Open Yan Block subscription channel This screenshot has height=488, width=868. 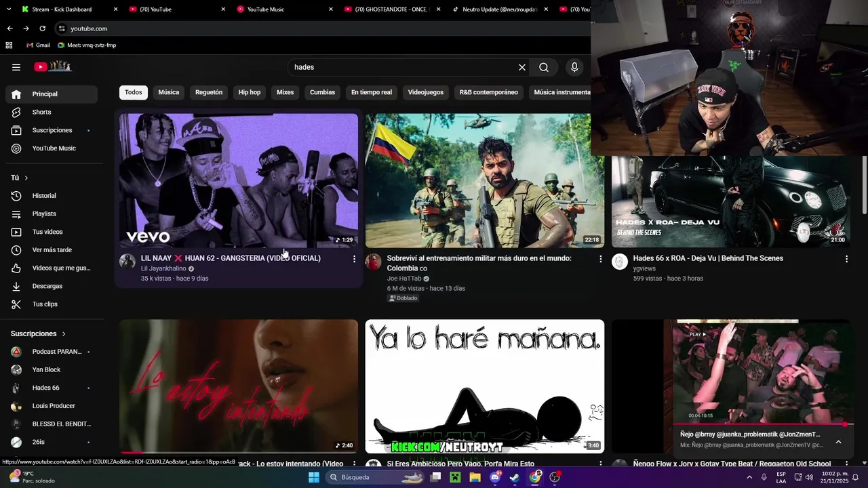click(x=52, y=369)
